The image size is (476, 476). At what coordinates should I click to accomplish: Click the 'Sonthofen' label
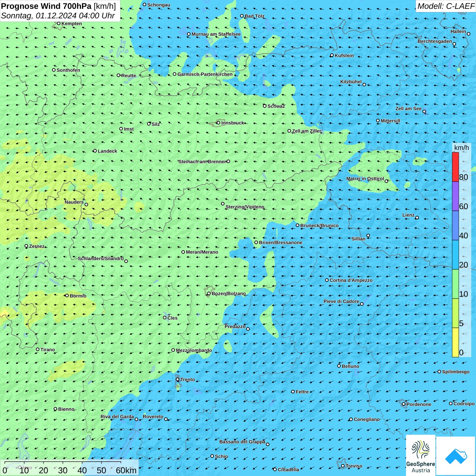(68, 70)
